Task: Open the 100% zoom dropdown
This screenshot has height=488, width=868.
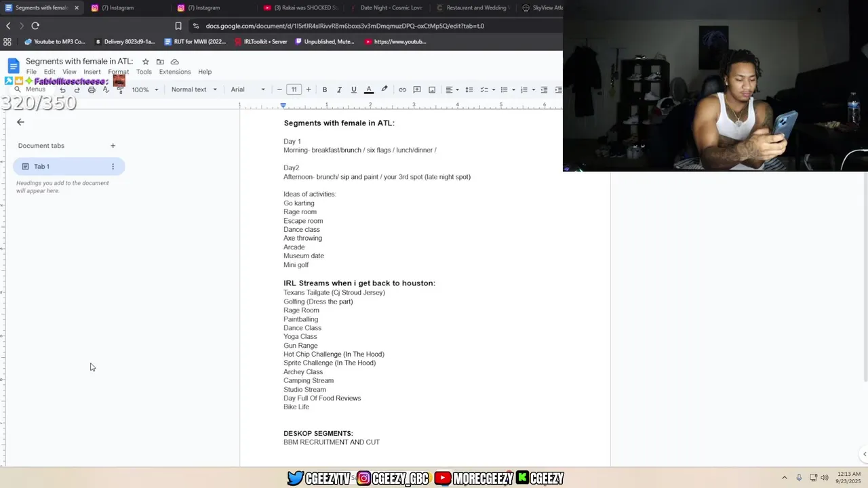Action: (x=145, y=89)
